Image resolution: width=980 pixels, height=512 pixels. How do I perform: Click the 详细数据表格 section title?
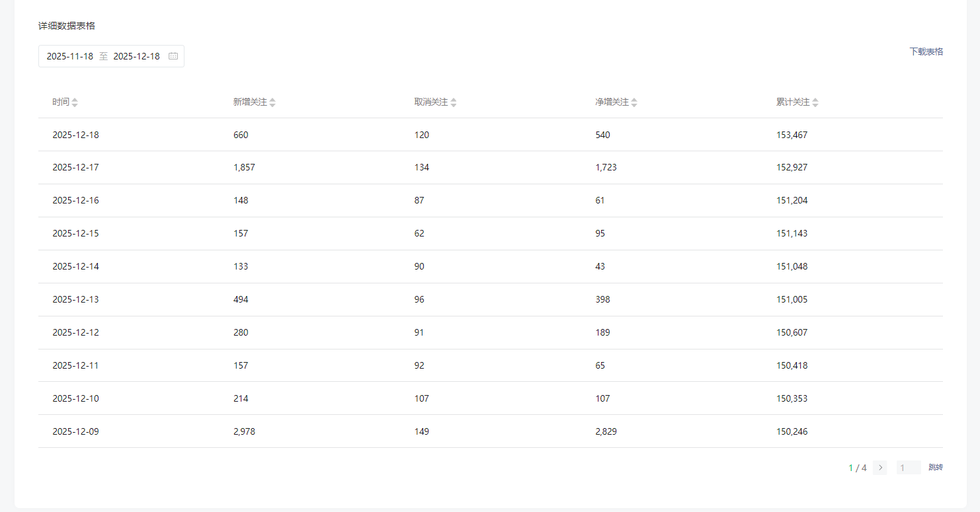67,26
